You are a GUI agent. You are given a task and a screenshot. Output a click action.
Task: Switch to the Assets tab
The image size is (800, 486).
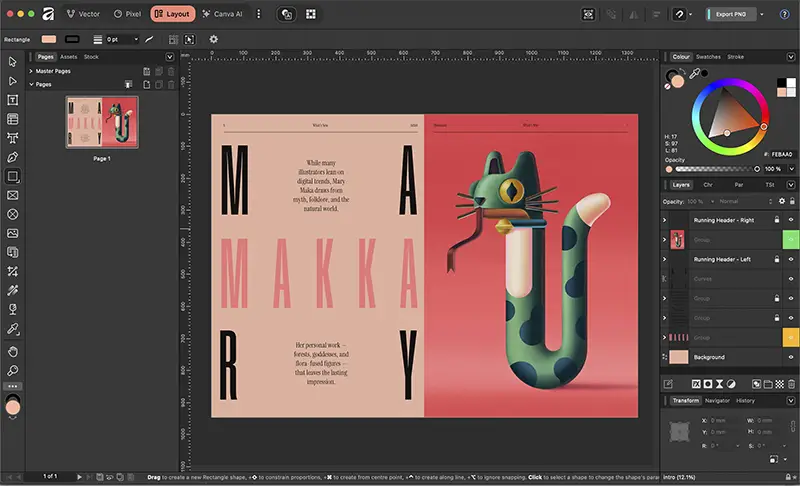pos(68,57)
